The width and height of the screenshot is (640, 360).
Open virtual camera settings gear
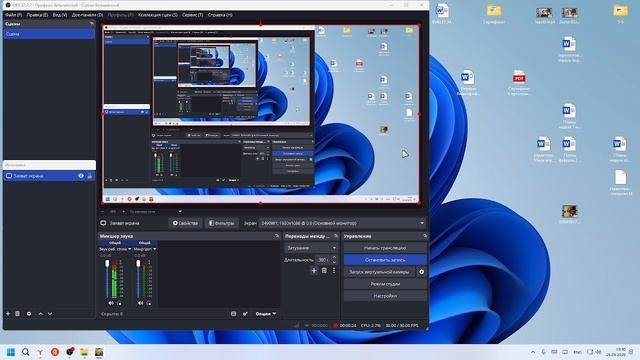pos(422,272)
